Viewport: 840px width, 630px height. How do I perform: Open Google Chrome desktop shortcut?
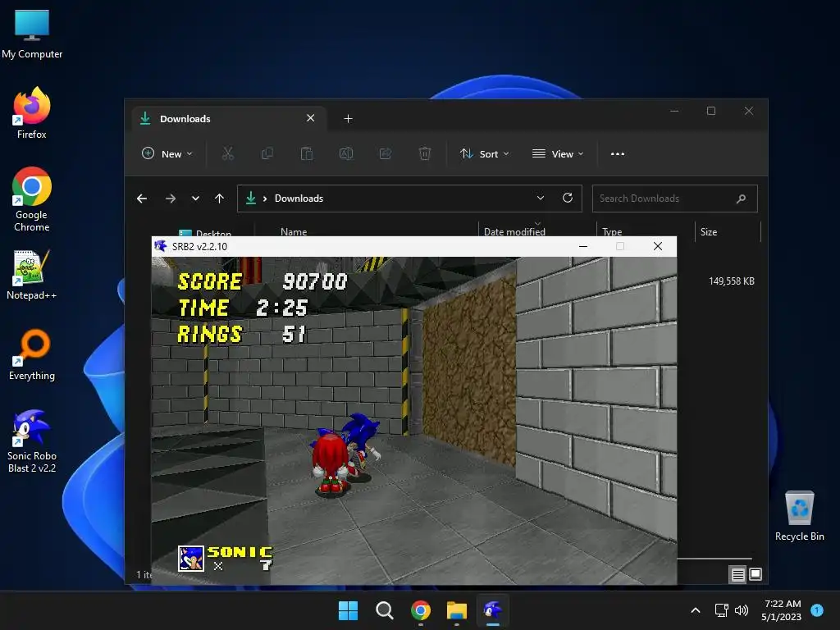(x=32, y=199)
